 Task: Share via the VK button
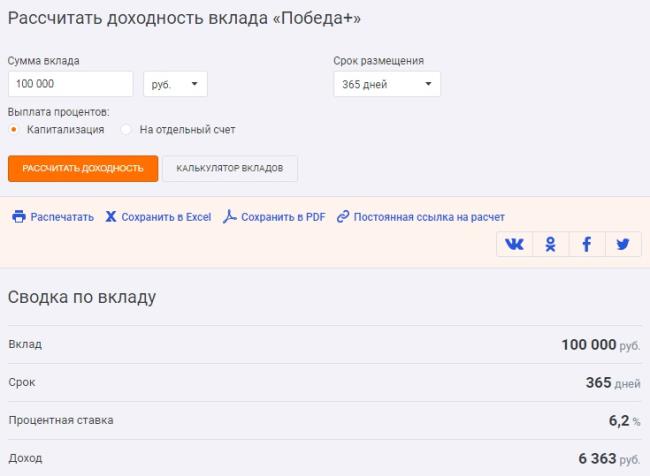coord(514,244)
